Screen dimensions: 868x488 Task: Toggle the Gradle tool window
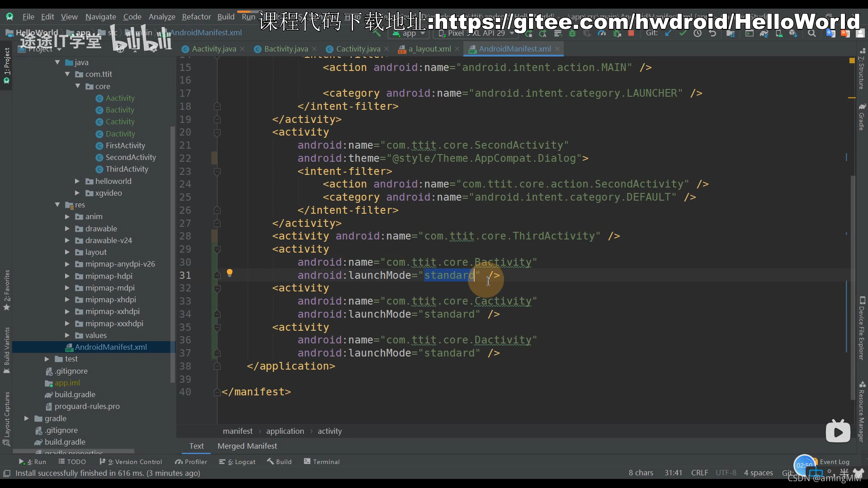tap(862, 117)
